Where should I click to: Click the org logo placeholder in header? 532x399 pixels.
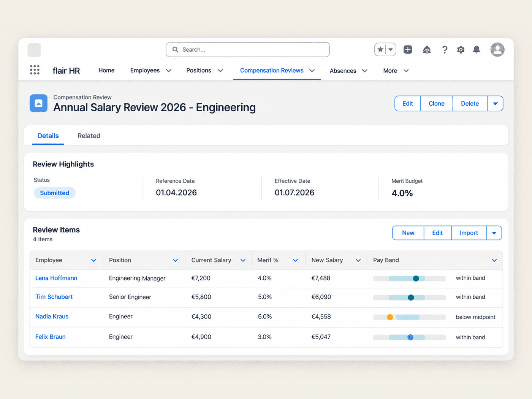pos(34,50)
